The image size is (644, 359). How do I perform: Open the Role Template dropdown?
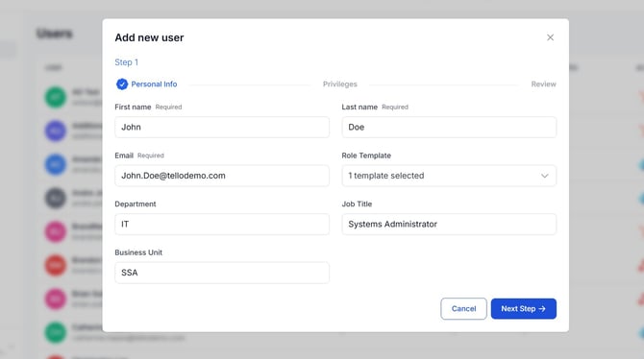[x=449, y=176]
